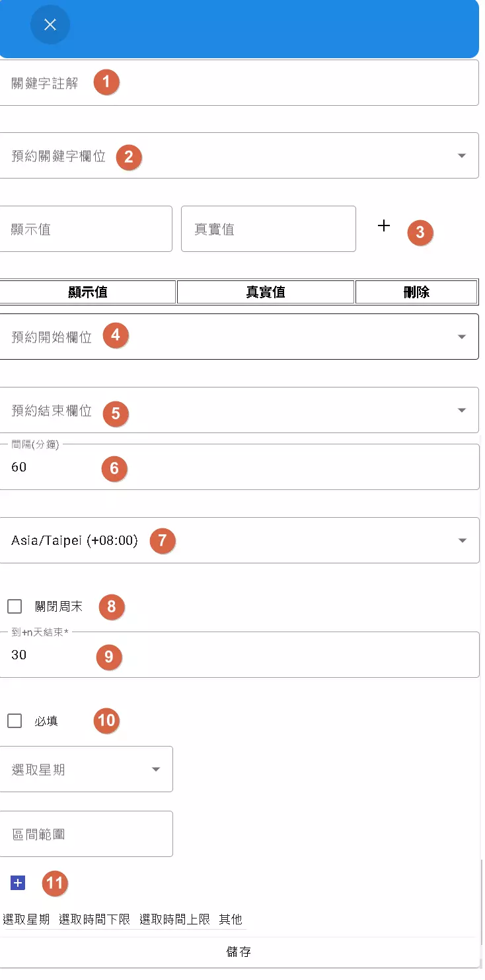Click the 顯示值 input field
485x980 pixels.
click(x=86, y=229)
